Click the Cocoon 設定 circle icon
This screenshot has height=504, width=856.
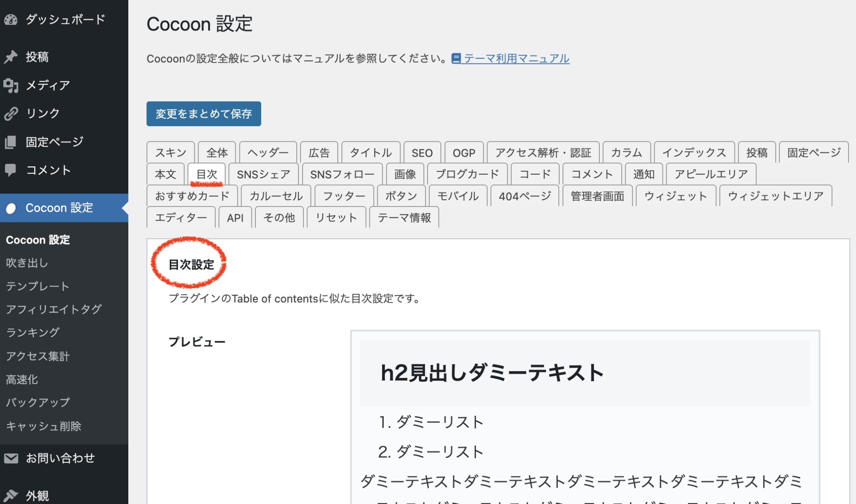coord(11,208)
